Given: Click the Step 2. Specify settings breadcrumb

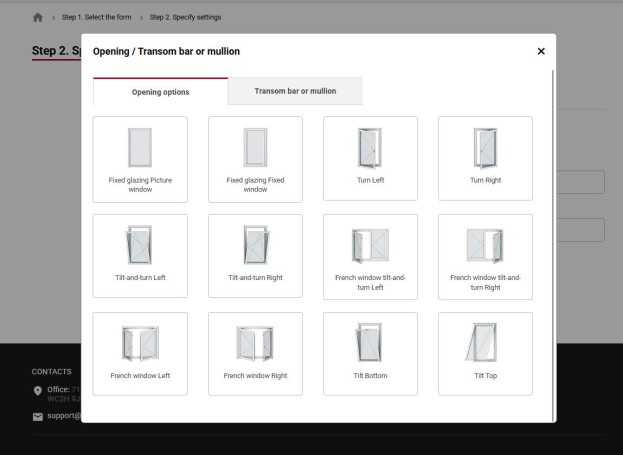Looking at the screenshot, I should [186, 17].
